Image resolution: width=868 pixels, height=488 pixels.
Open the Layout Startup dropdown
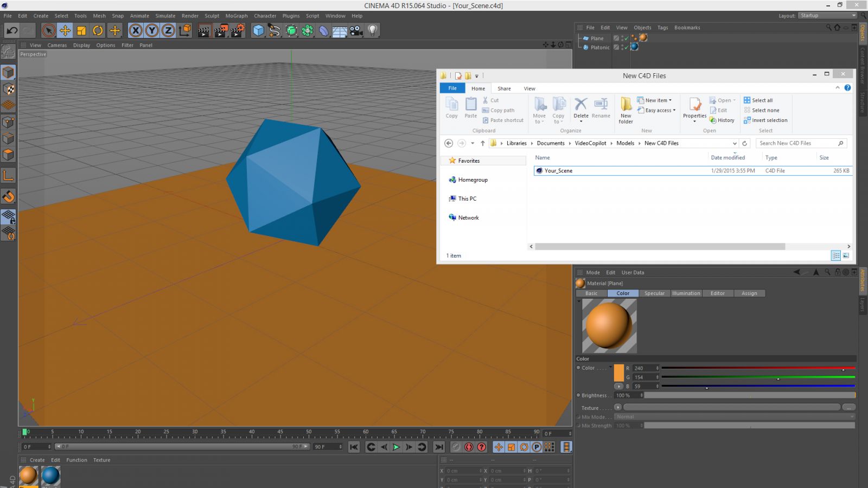[x=827, y=16]
